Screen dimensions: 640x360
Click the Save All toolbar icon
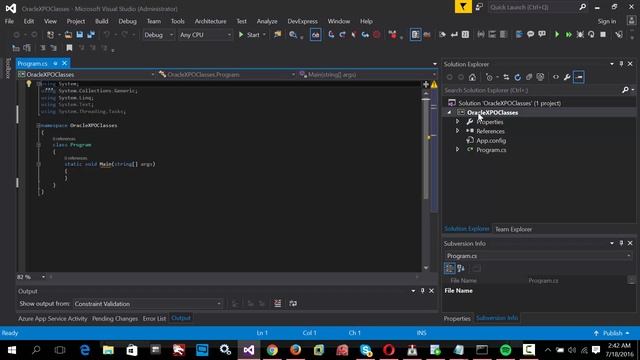(91, 35)
